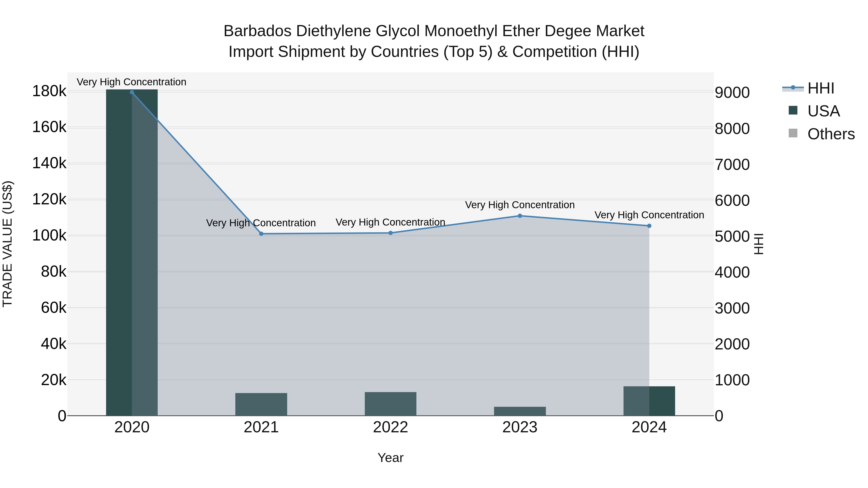Select the 2022 HHI data point
868x488 pixels.
[x=391, y=233]
